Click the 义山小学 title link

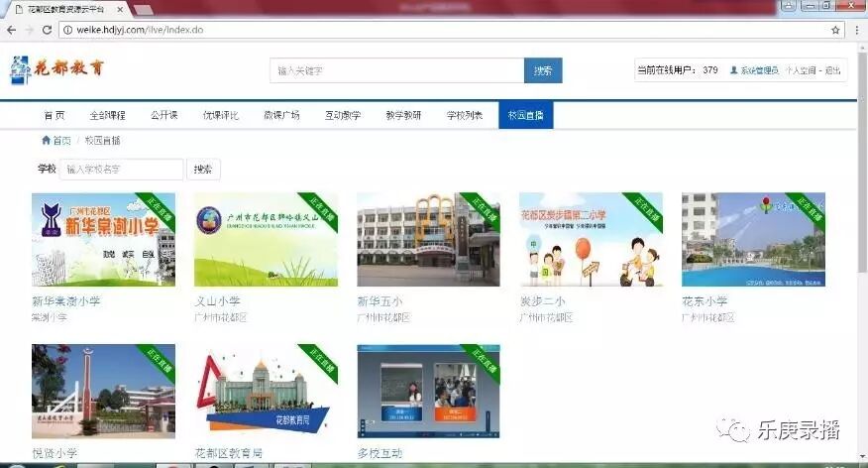point(217,301)
